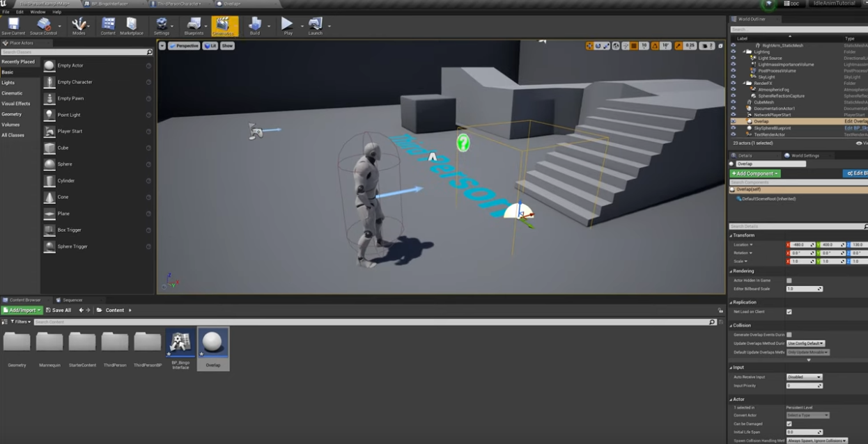Open Update Overlaps Method dropdown
This screenshot has width=868, height=444.
tap(805, 344)
